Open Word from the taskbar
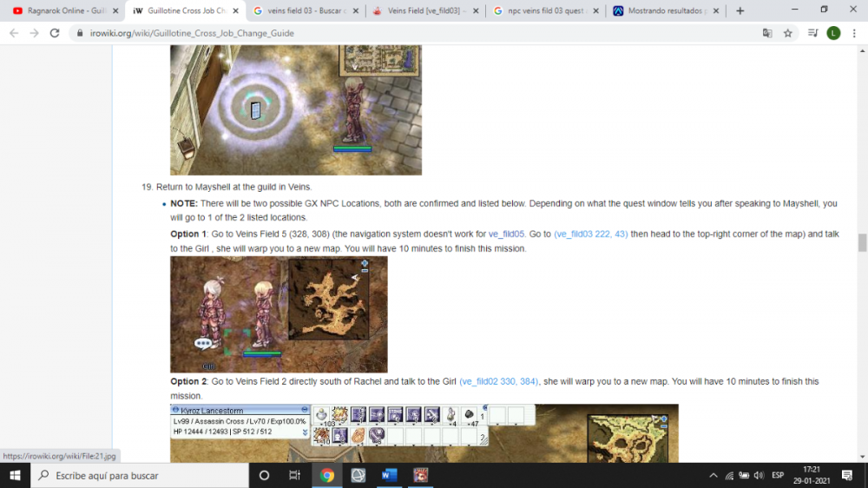Viewport: 868px width, 488px height. (x=389, y=475)
